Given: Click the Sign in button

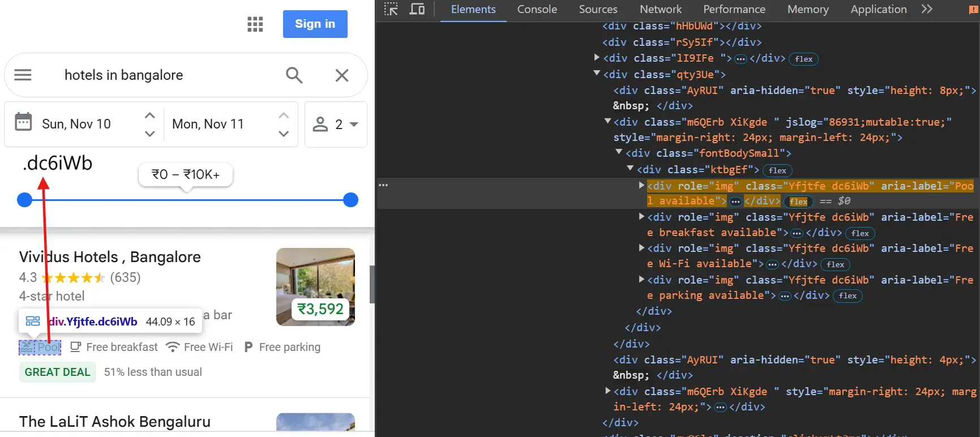Looking at the screenshot, I should [315, 24].
